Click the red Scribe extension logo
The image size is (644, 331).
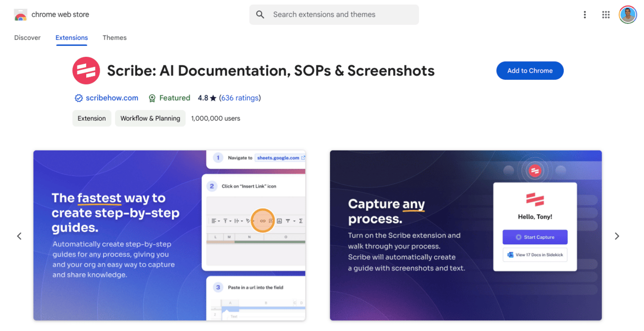[x=86, y=70]
